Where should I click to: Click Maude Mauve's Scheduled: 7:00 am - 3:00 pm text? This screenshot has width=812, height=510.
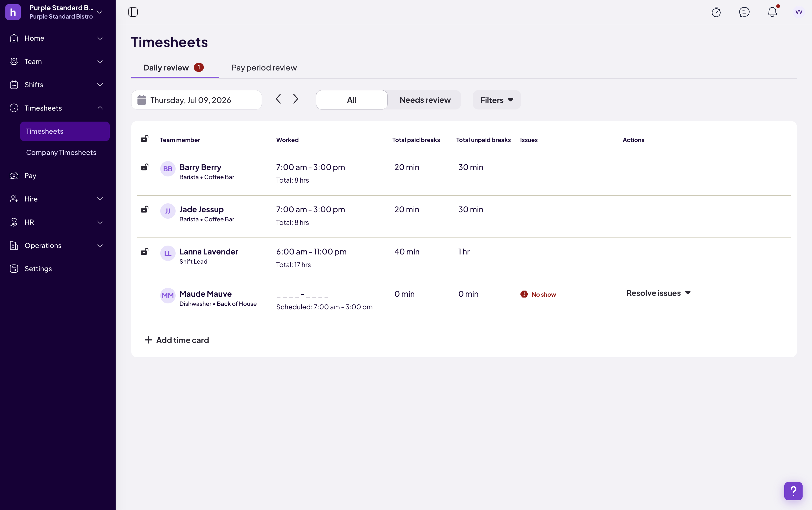click(324, 307)
